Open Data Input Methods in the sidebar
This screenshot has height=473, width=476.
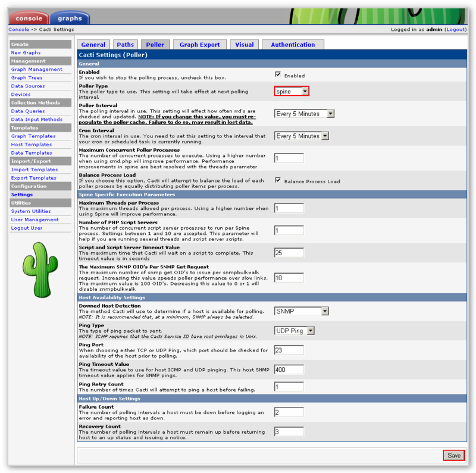point(37,120)
